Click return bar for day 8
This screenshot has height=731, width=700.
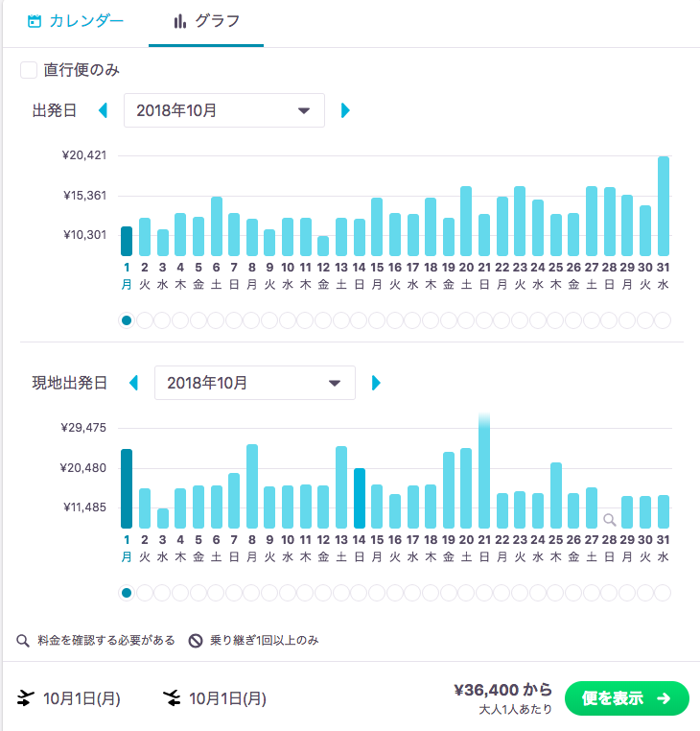click(x=252, y=486)
